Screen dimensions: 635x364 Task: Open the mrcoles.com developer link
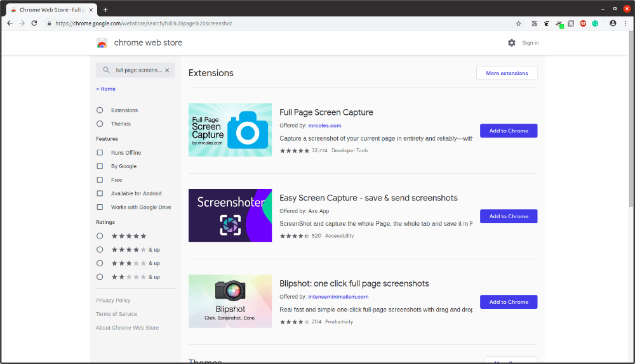324,126
